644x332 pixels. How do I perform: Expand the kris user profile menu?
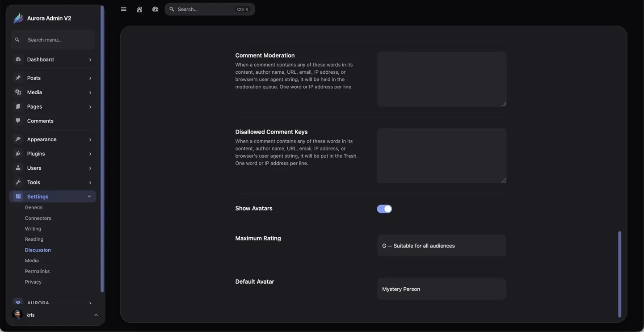click(x=96, y=315)
